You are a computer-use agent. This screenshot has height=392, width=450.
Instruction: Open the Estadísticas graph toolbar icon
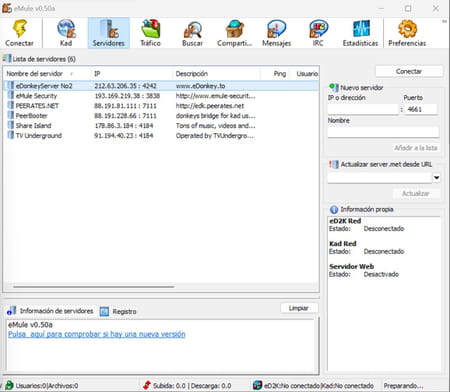tap(361, 28)
